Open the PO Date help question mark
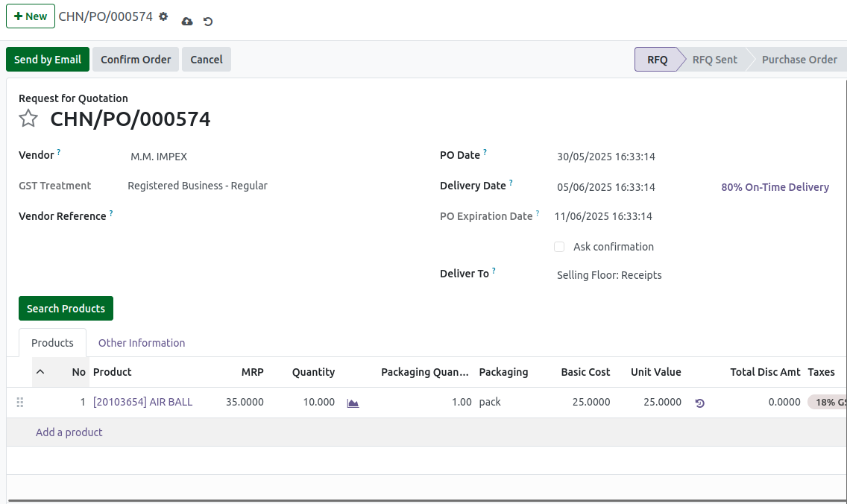Screen dimensions: 847x504 485,152
